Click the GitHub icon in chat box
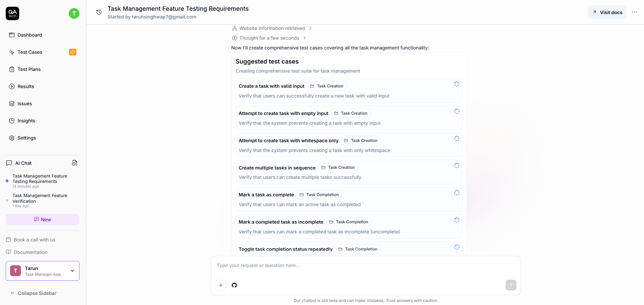The width and height of the screenshot is (644, 305). 234,285
